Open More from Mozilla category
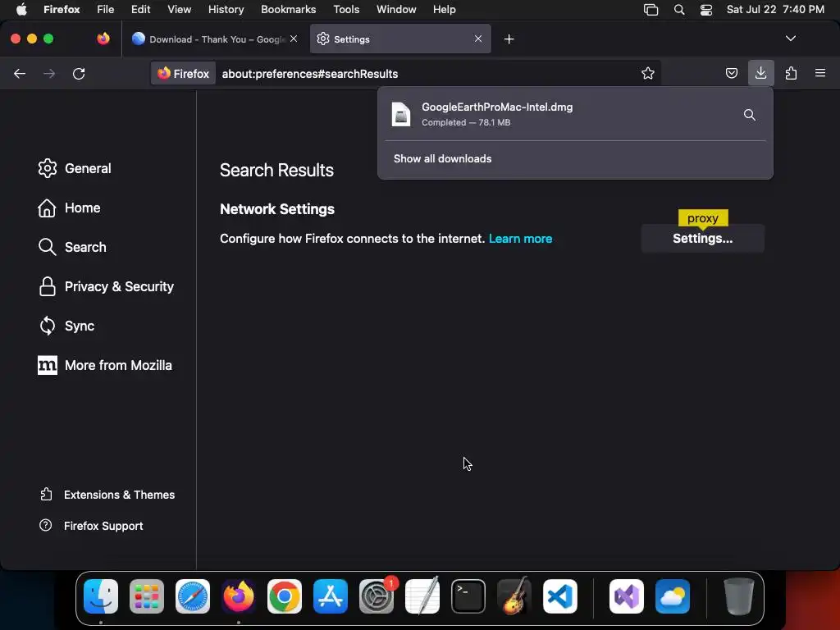The width and height of the screenshot is (840, 630). 104,365
